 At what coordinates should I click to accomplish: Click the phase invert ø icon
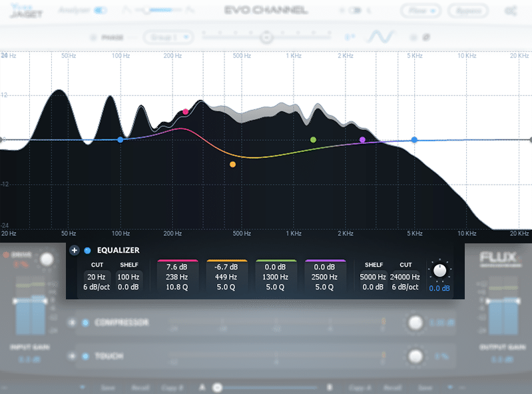click(426, 37)
